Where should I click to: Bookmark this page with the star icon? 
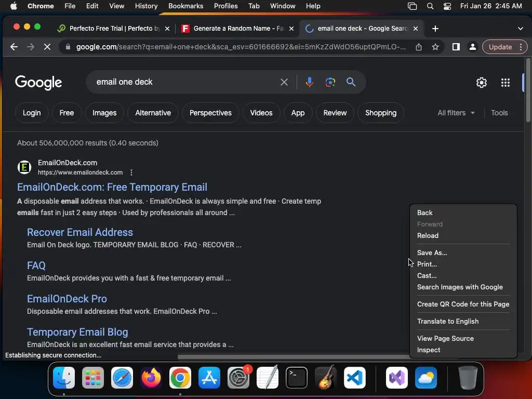click(435, 47)
